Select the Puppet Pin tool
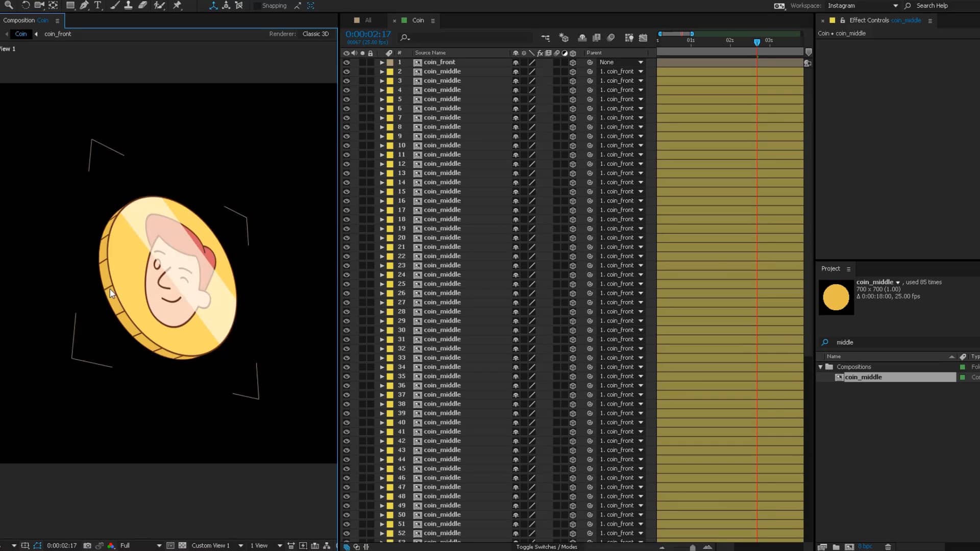 pyautogui.click(x=178, y=6)
